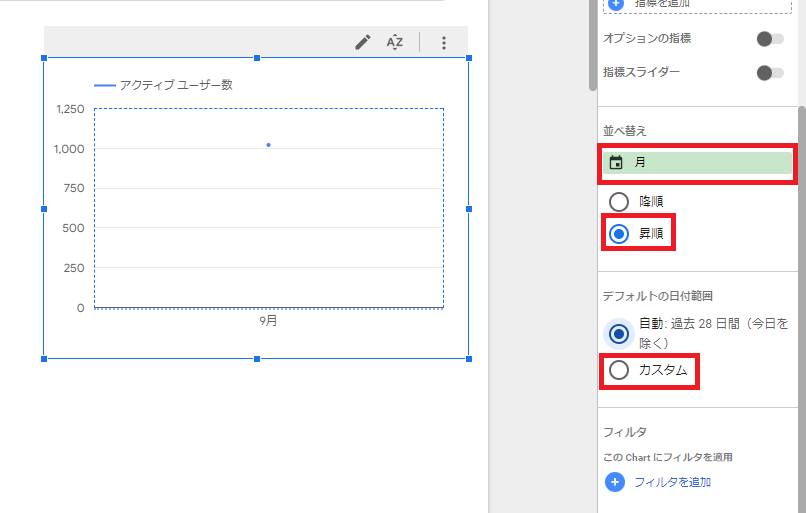
Task: Click the calendar icon in the 月 field
Action: pyautogui.click(x=616, y=162)
